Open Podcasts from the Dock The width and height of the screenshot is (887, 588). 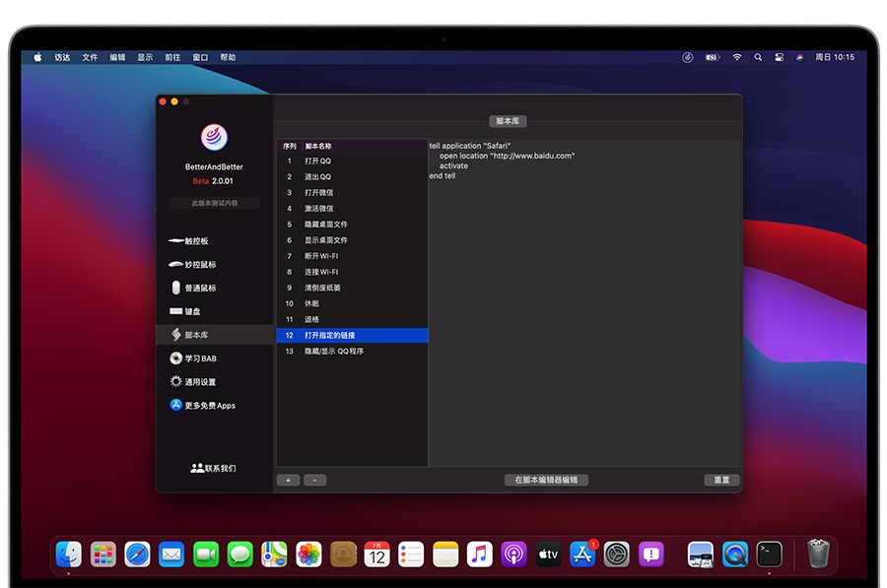coord(513,555)
